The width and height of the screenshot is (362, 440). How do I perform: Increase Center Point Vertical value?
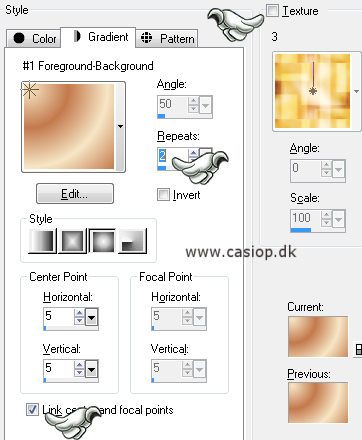[79, 365]
